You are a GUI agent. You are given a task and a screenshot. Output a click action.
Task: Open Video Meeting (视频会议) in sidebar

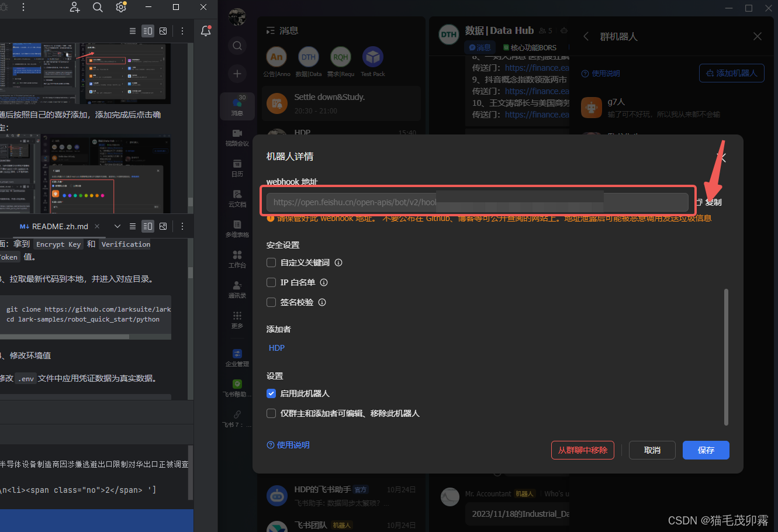(x=237, y=138)
